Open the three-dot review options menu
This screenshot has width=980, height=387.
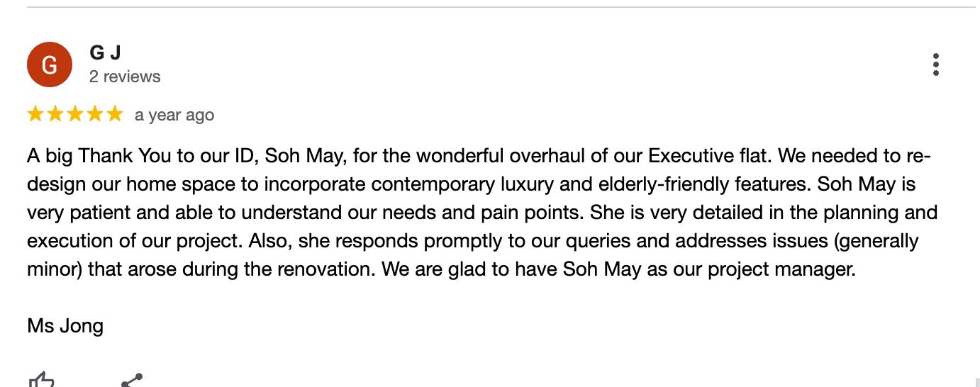[x=936, y=64]
